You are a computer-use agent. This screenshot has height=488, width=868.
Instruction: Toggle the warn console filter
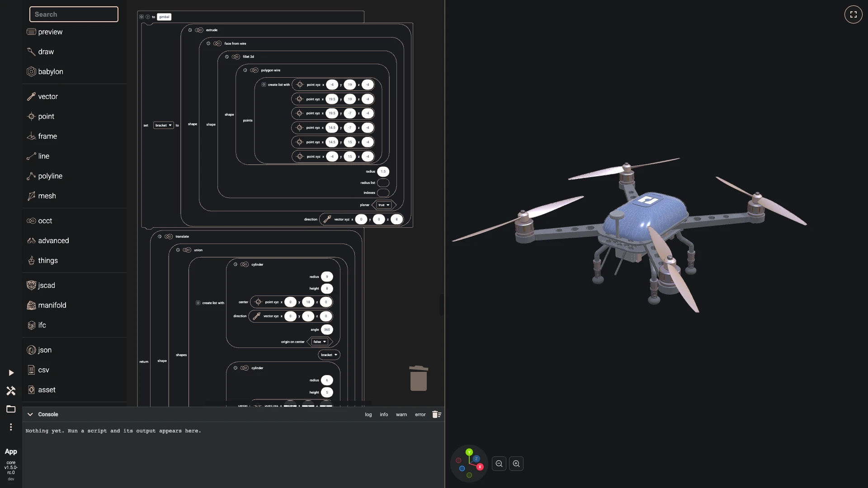coord(401,415)
